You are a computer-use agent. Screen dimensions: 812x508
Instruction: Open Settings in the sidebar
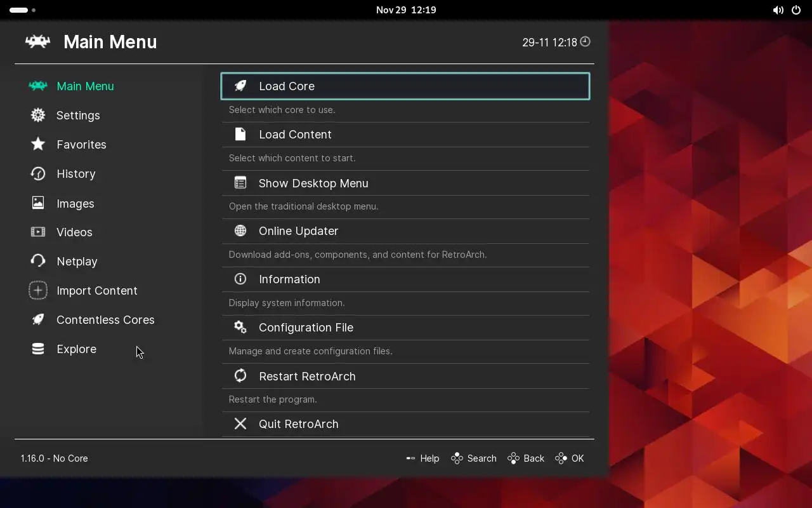[x=78, y=115]
